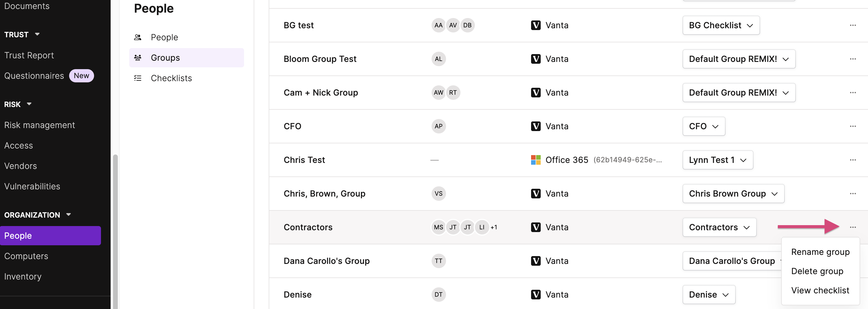The height and width of the screenshot is (309, 868).
Task: Open the more options menu for CFO row
Action: point(852,126)
